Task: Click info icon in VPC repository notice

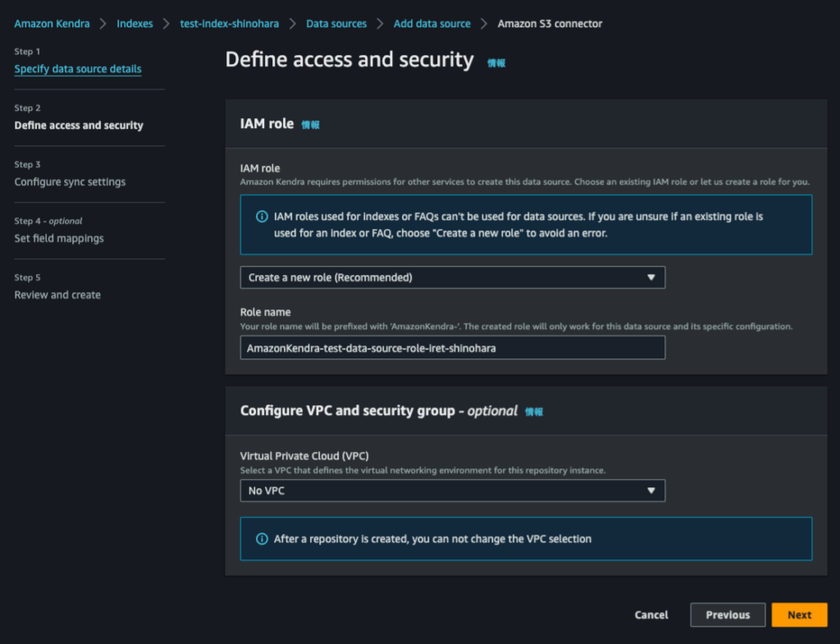Action: click(262, 539)
